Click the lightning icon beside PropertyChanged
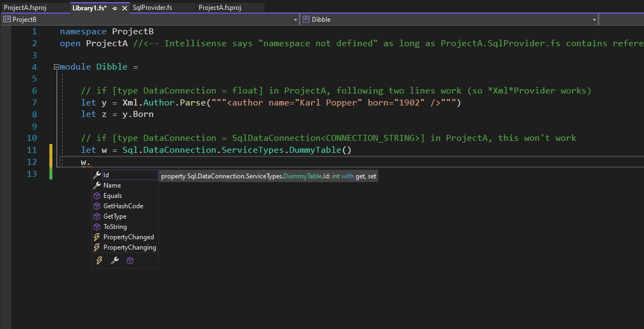644x329 pixels. 97,237
